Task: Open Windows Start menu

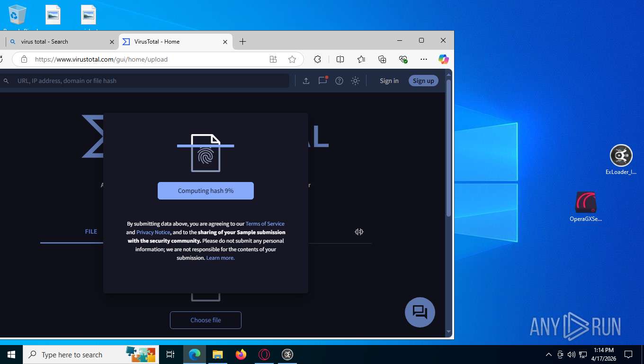Action: (x=11, y=355)
